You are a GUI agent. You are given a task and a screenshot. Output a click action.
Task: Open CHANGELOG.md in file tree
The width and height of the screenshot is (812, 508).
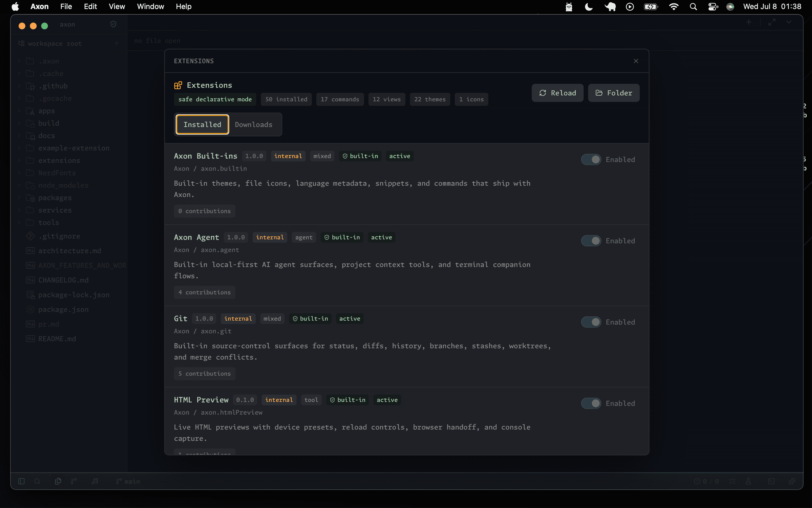click(x=69, y=280)
